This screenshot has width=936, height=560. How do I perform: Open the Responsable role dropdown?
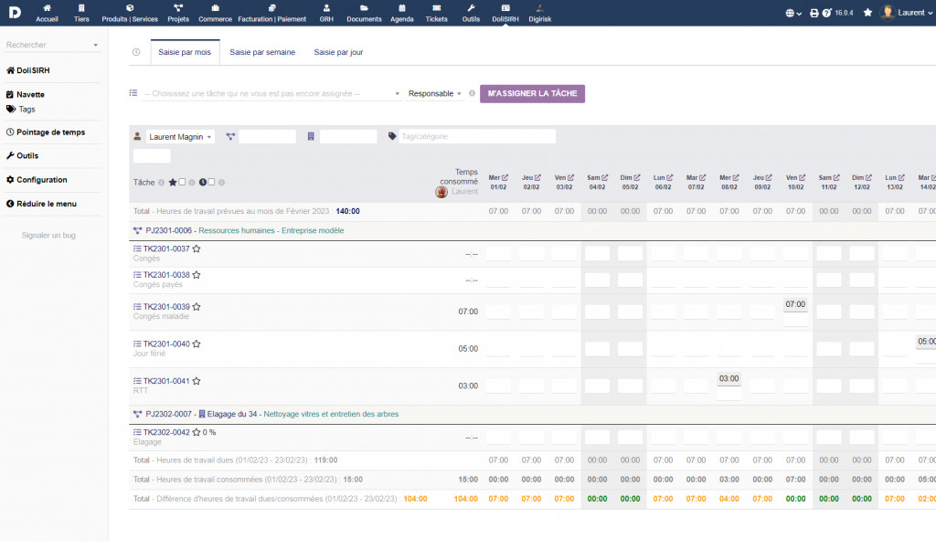[x=435, y=93]
